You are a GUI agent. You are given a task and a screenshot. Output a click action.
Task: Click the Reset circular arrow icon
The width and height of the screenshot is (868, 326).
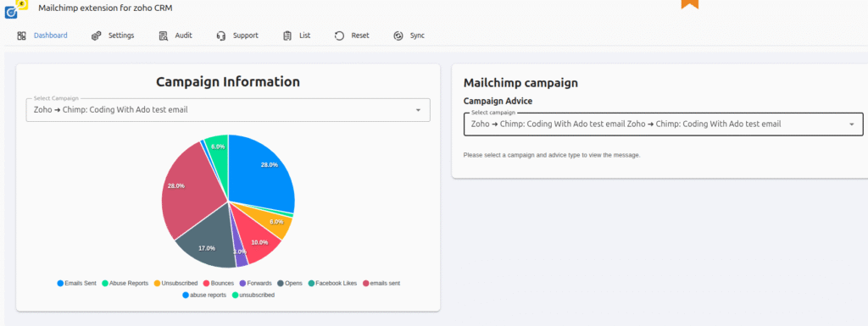339,36
